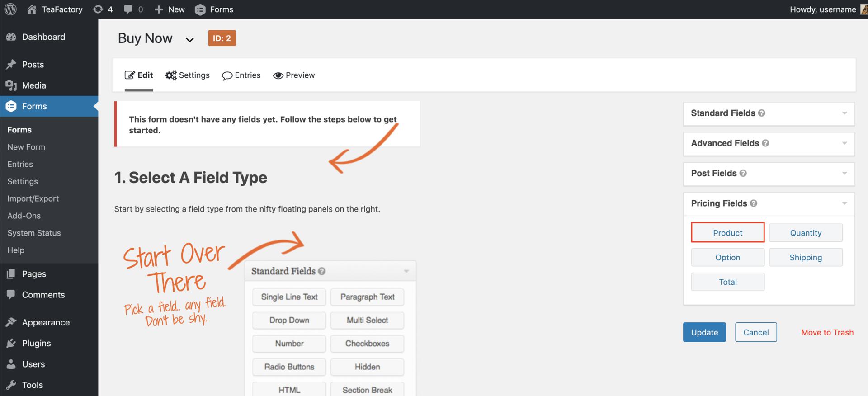Switch to the Preview tab
The image size is (868, 396).
294,75
